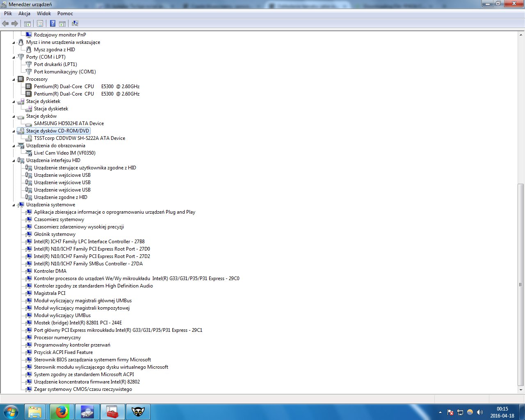Click the volume speaker icon in system tray

(x=480, y=412)
